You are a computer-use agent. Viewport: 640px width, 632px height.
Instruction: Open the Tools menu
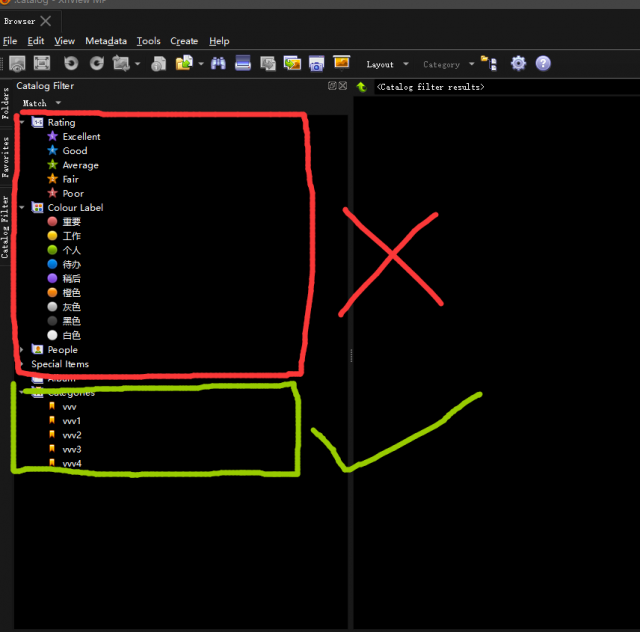coord(148,41)
